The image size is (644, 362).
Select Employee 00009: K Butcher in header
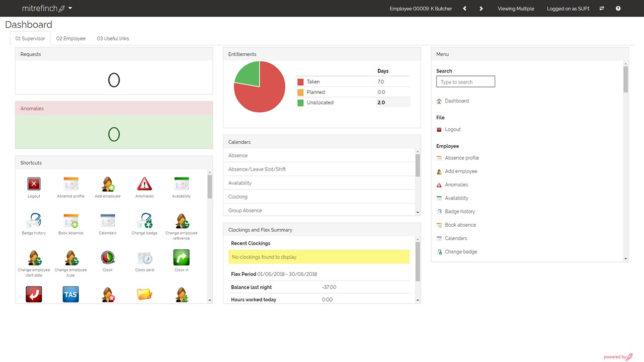(x=420, y=9)
